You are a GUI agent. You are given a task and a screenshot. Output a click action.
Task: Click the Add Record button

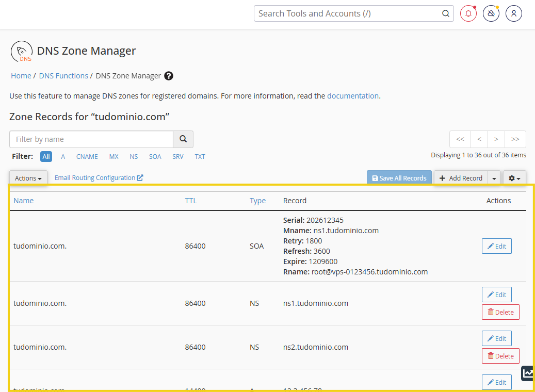click(461, 178)
